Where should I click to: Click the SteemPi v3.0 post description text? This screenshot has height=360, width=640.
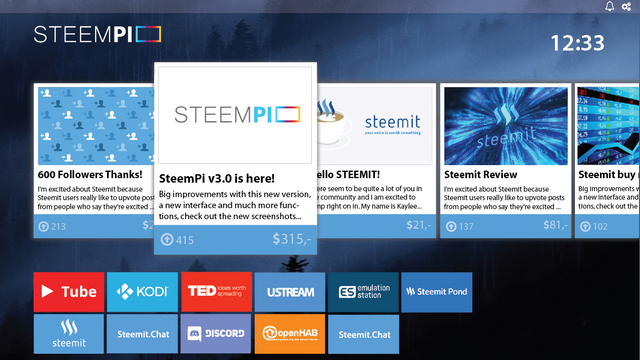[235, 205]
